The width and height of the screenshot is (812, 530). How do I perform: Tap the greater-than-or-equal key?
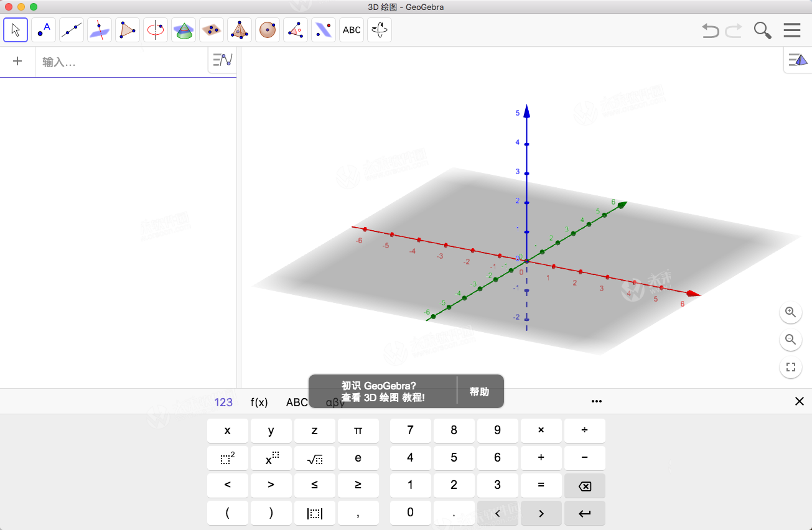tap(358, 485)
